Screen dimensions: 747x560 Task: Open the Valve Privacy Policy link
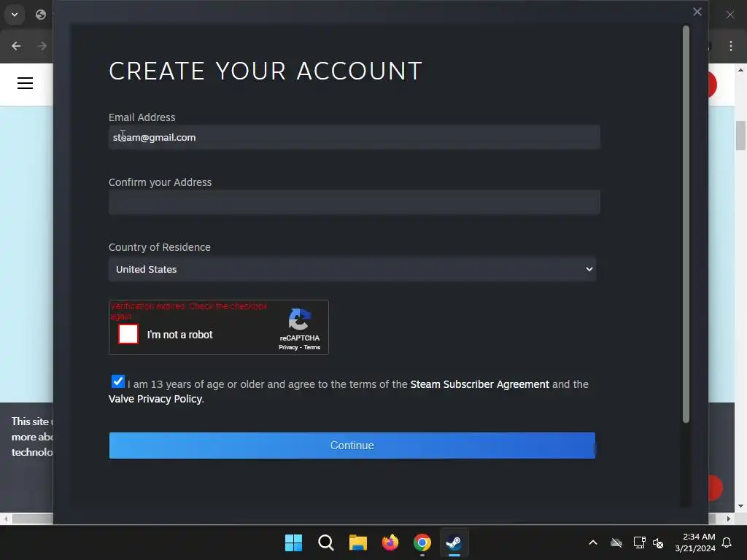pyautogui.click(x=155, y=399)
